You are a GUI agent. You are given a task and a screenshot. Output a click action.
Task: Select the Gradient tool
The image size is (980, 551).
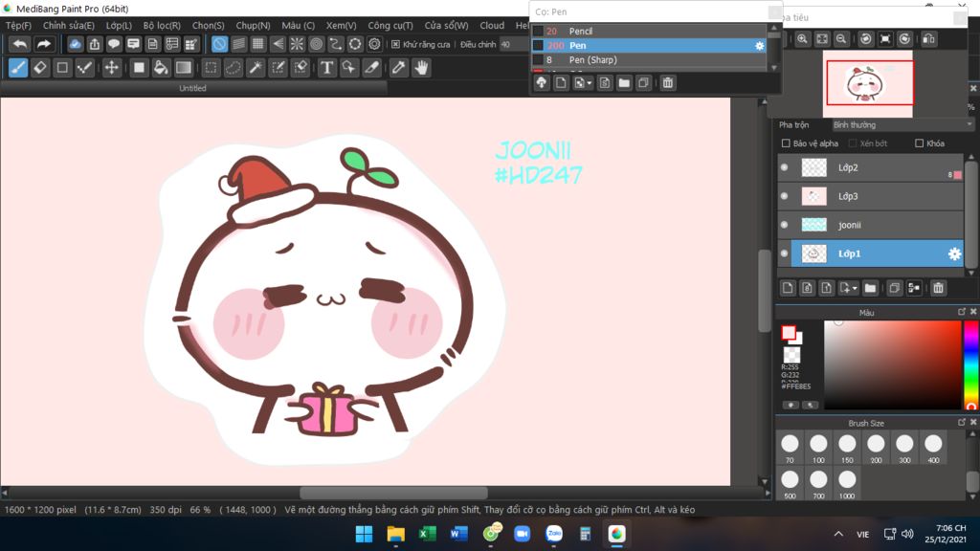pos(183,68)
